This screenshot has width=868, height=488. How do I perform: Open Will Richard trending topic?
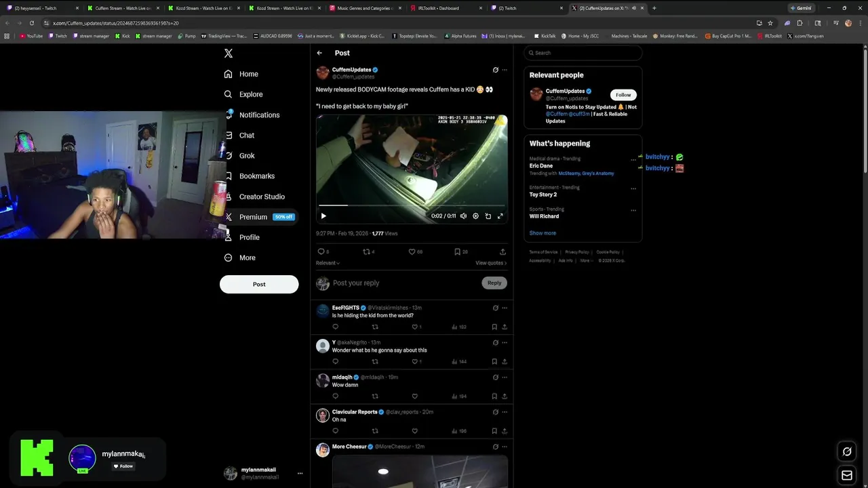pyautogui.click(x=544, y=216)
